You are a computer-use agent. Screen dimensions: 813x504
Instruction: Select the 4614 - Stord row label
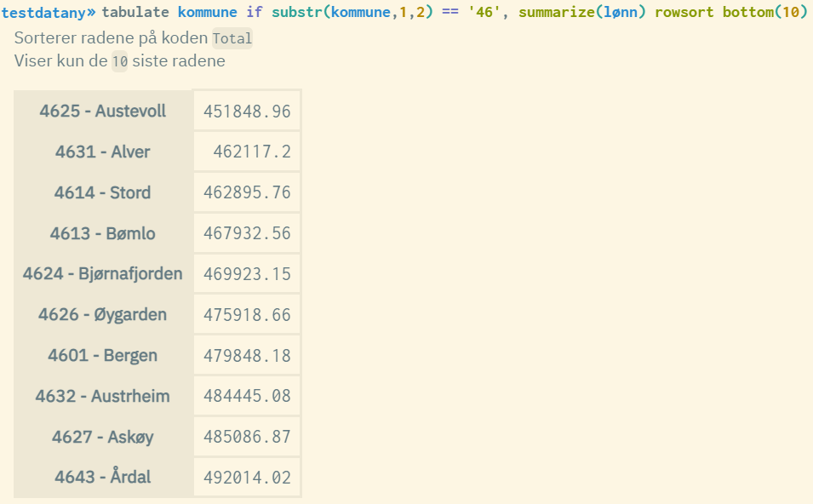coord(103,193)
